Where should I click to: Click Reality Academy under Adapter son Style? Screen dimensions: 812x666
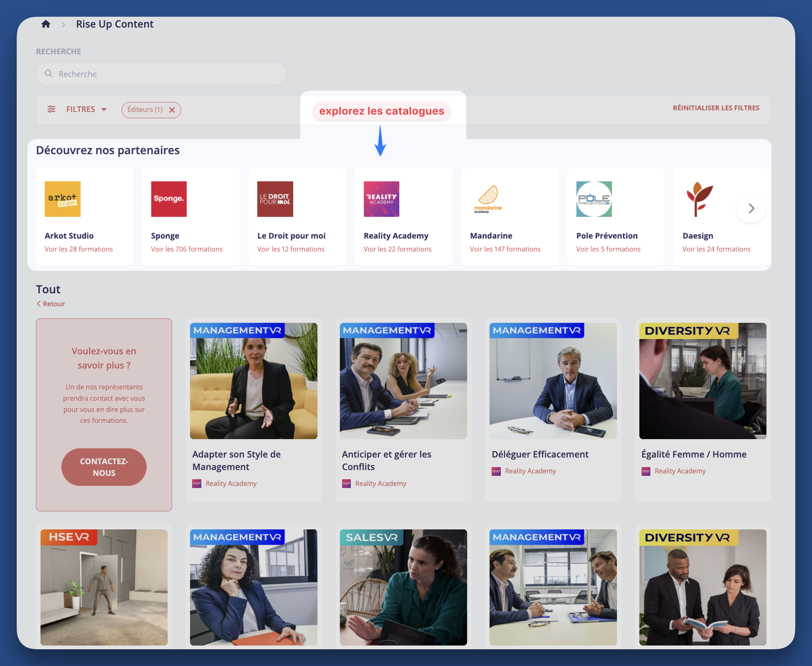click(231, 483)
